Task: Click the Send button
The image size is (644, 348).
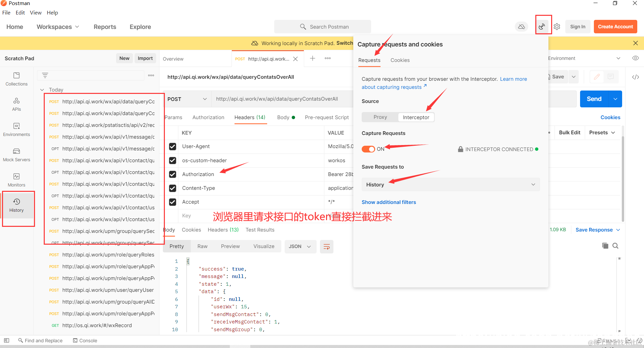Action: point(594,99)
